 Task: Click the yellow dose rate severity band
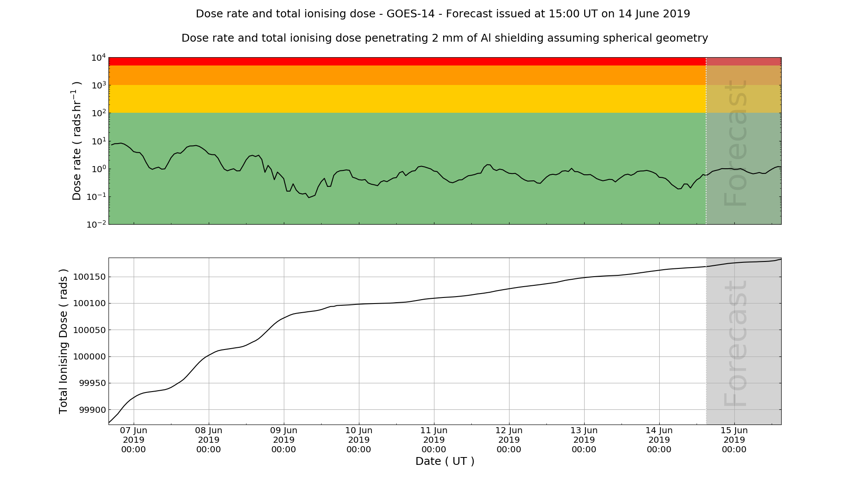pyautogui.click(x=407, y=99)
